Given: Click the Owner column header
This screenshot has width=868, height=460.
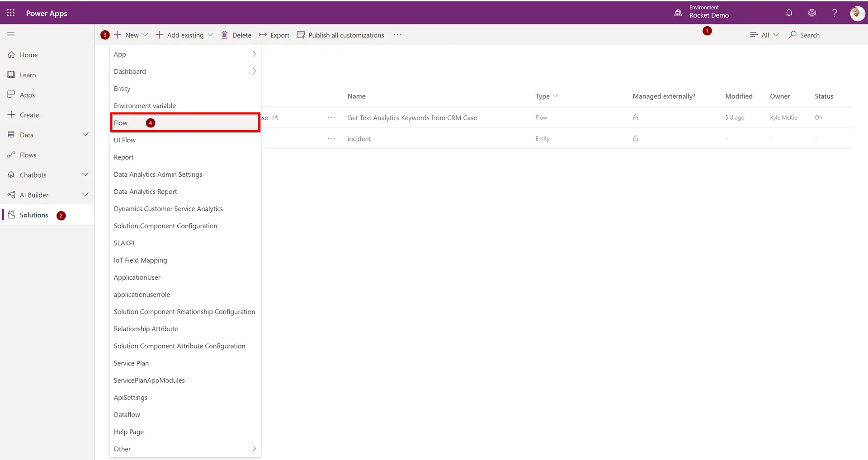Looking at the screenshot, I should [x=780, y=96].
